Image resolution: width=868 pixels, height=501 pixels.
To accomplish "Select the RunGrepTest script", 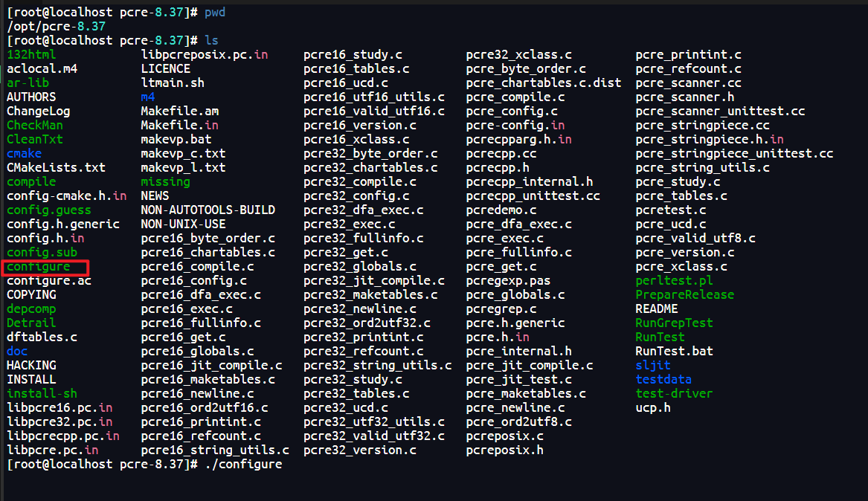I will [x=675, y=323].
